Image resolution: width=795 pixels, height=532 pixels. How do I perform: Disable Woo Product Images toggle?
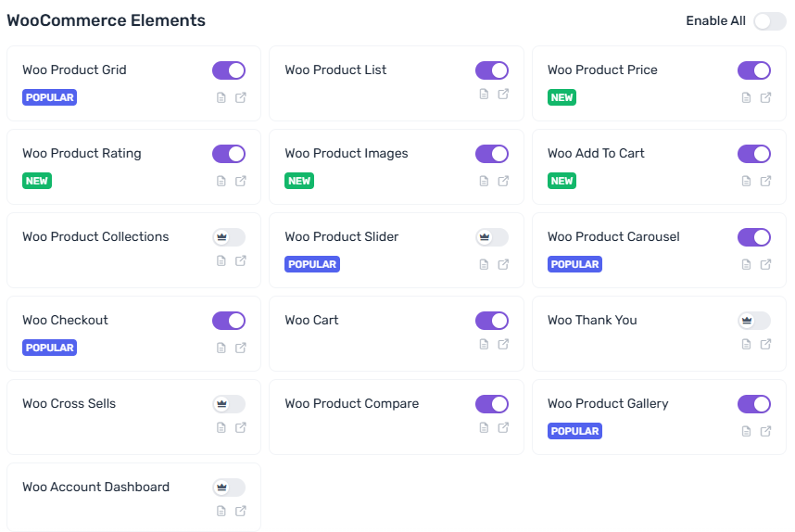tap(492, 154)
